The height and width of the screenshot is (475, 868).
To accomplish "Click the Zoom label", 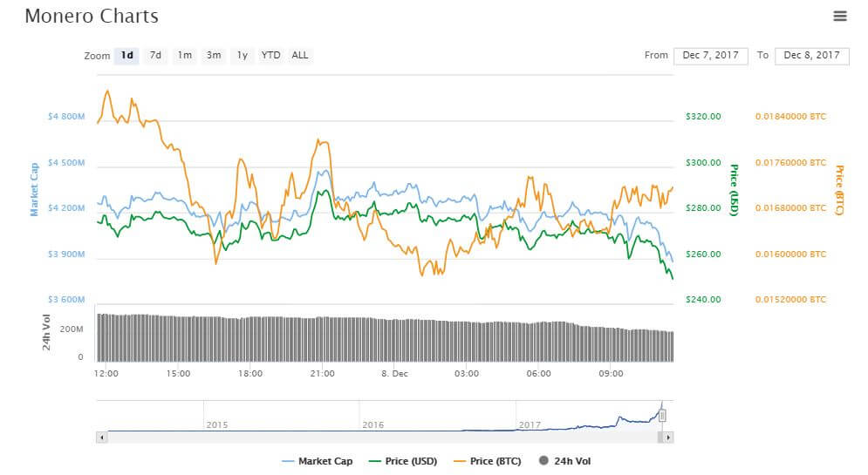I will [97, 56].
